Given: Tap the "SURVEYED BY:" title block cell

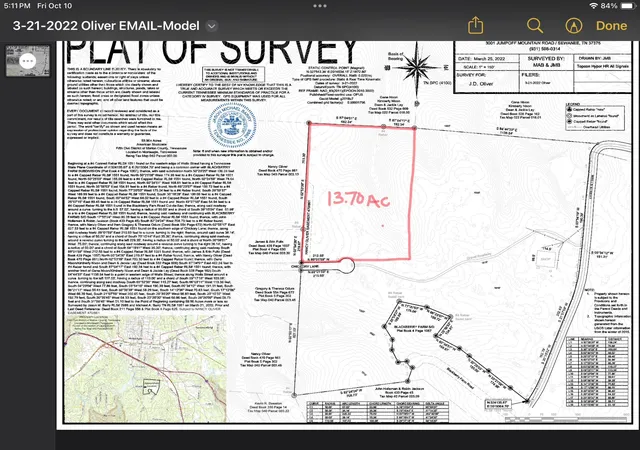Looking at the screenshot, I should tap(546, 62).
